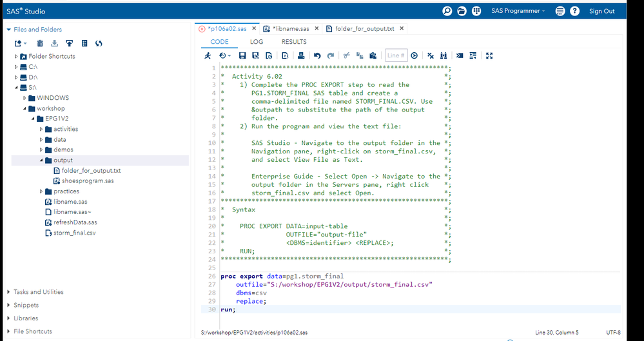
Task: Open the New item dropdown in Files and Folders
Action: tap(20, 43)
